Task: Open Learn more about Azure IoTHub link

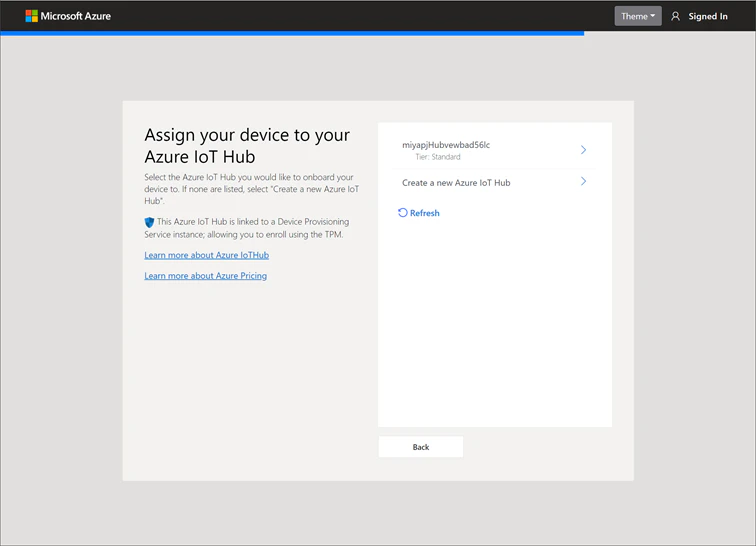Action: click(206, 255)
